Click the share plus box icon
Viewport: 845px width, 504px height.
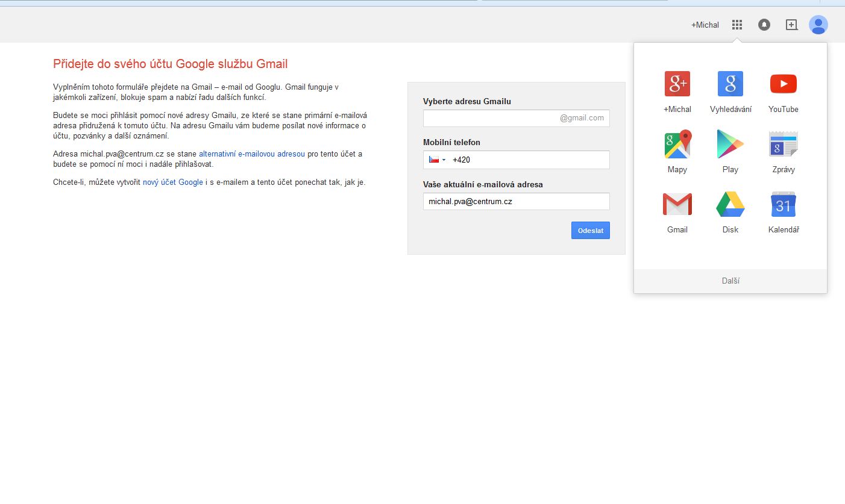(791, 25)
